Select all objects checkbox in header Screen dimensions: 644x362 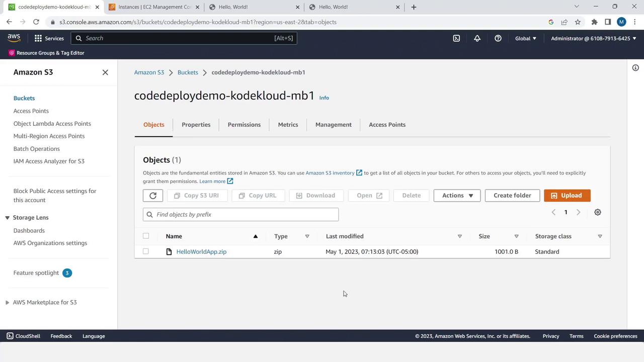(146, 236)
